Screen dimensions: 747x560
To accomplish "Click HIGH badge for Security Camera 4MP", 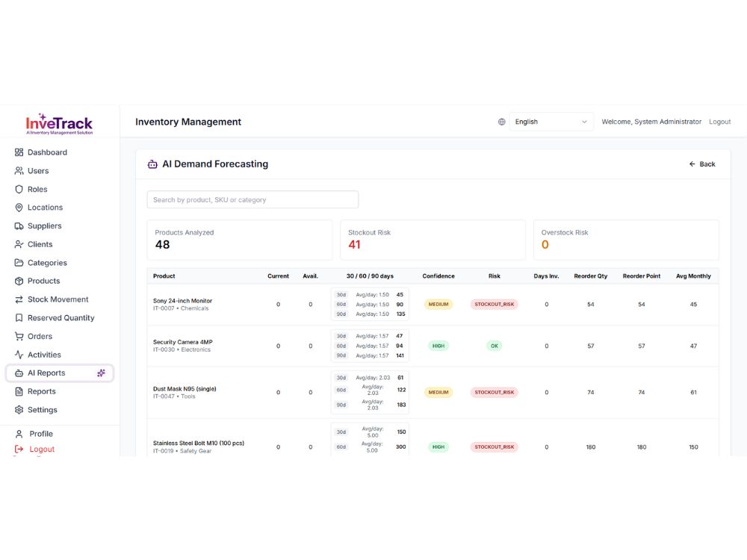I will (438, 346).
